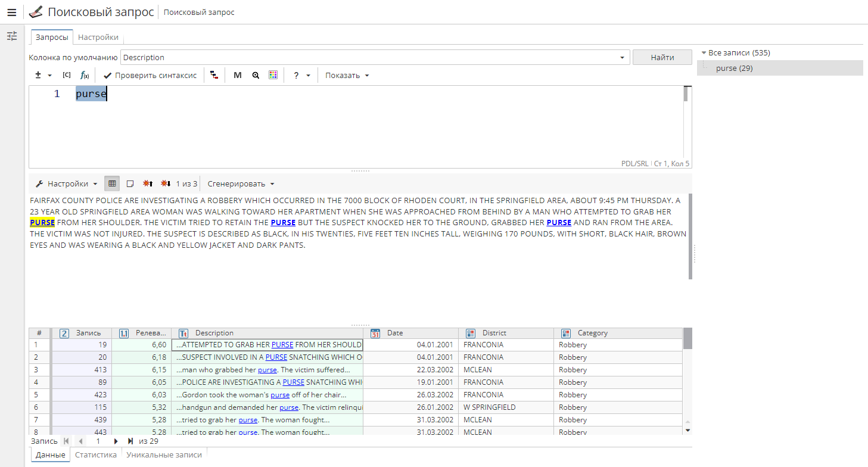Image resolution: width=868 pixels, height=467 pixels.
Task: Click the Релевантность column header
Action: (142, 333)
